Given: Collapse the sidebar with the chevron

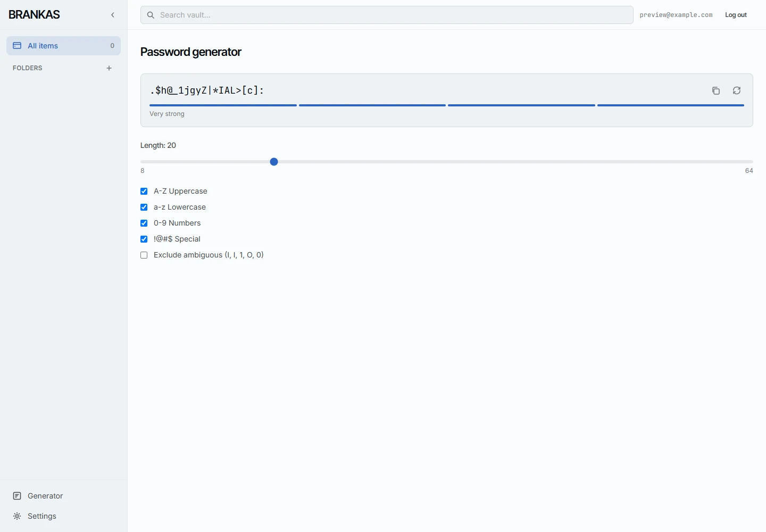Looking at the screenshot, I should click(x=112, y=15).
